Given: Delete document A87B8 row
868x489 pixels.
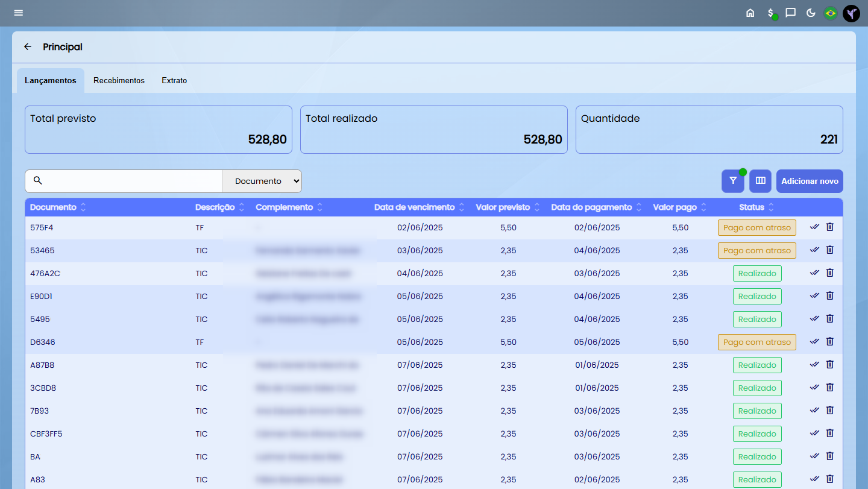Looking at the screenshot, I should click(830, 364).
